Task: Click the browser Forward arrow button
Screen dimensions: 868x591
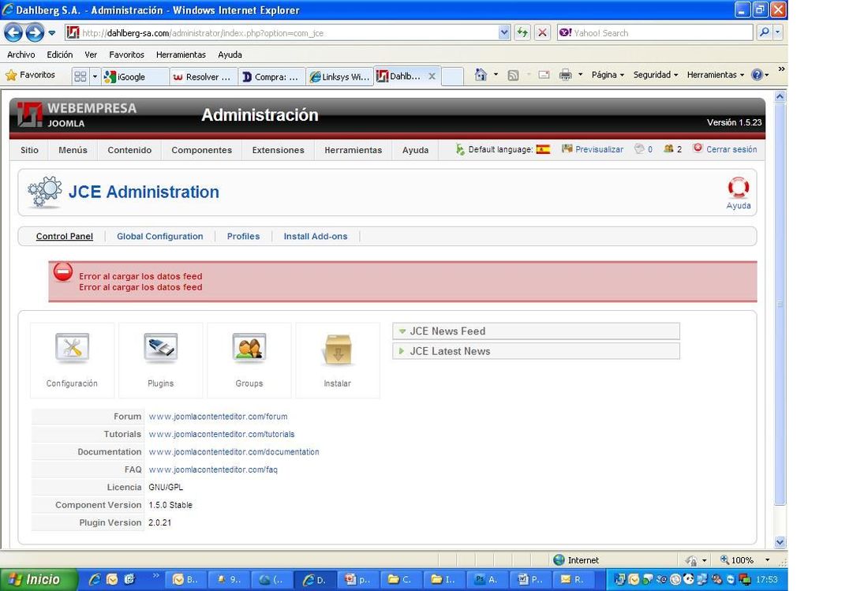Action: click(35, 32)
